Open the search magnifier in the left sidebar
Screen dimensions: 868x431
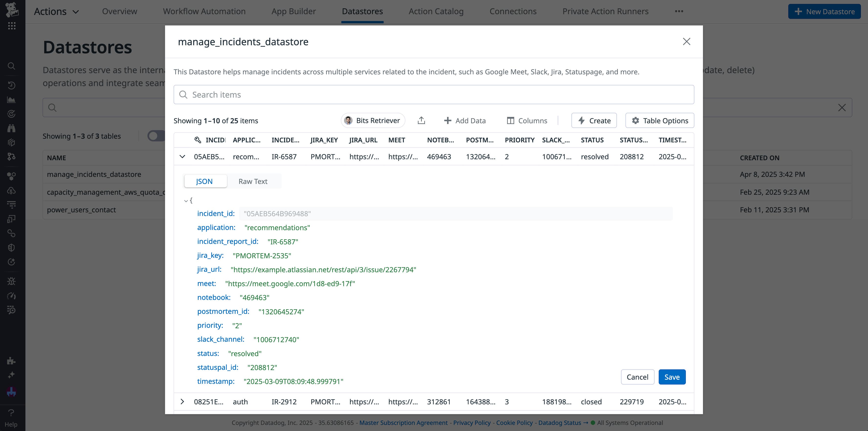tap(11, 66)
